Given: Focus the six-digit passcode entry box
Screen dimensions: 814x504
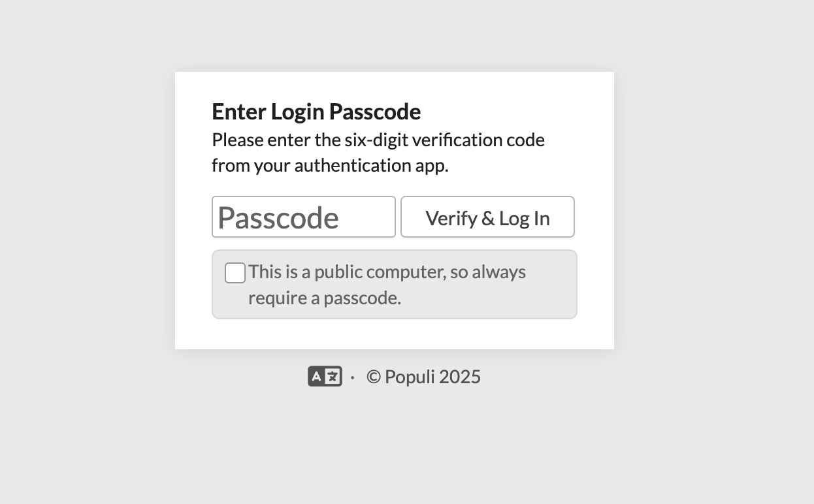Looking at the screenshot, I should [303, 217].
